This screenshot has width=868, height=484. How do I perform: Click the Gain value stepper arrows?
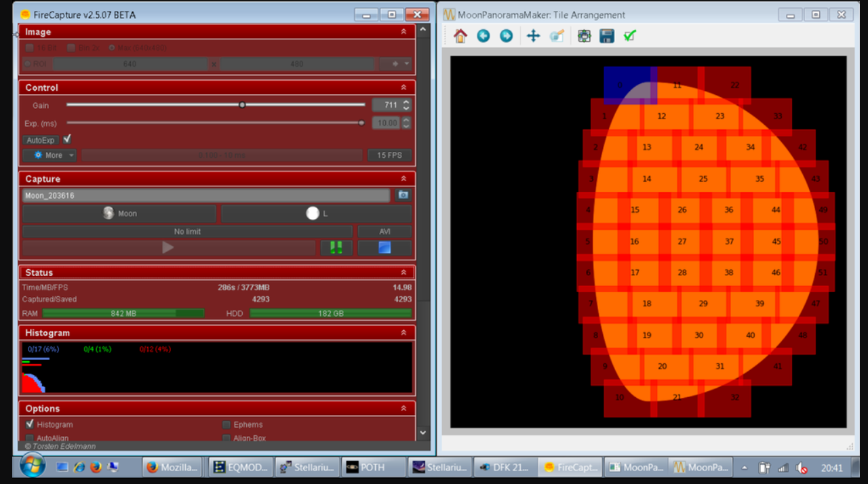point(406,105)
